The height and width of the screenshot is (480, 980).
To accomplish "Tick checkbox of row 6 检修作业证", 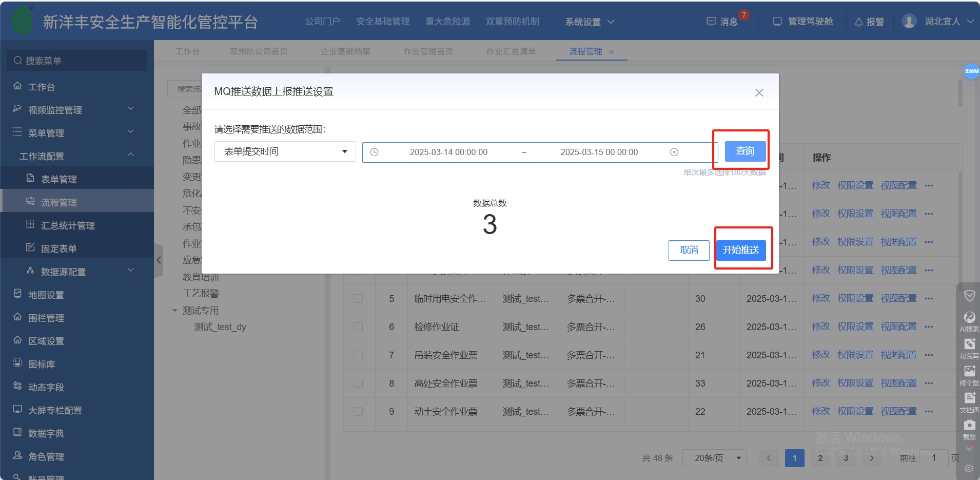I will (x=358, y=327).
